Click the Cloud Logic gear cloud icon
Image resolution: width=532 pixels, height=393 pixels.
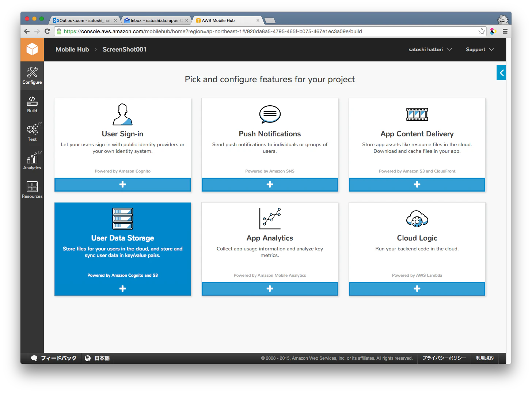click(417, 219)
